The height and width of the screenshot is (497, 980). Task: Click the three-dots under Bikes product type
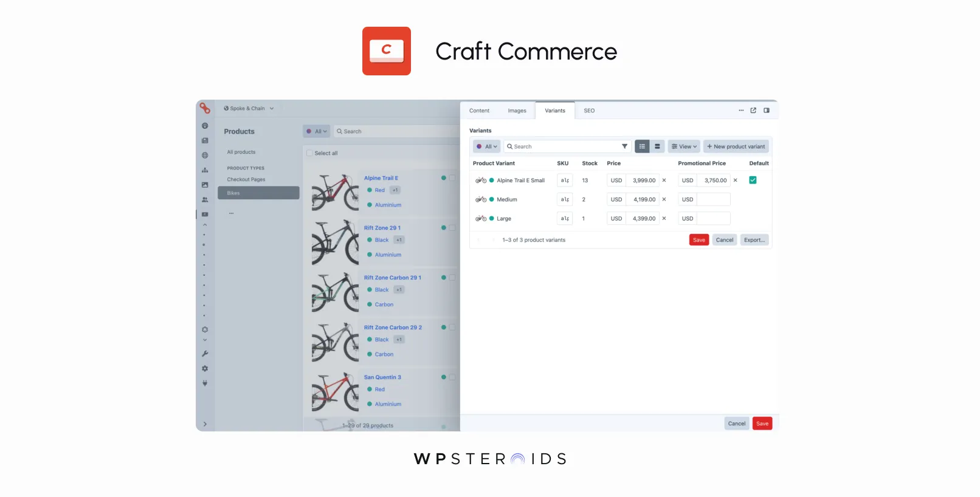click(231, 213)
